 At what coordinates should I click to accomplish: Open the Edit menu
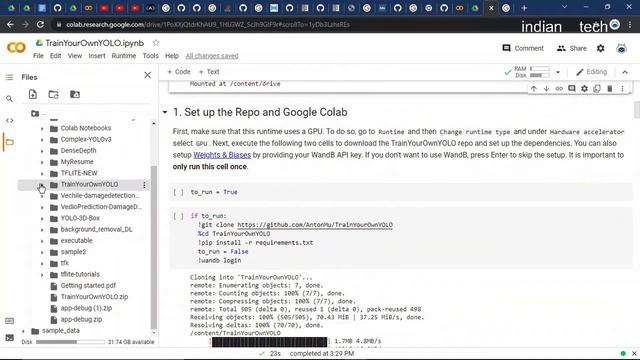tap(56, 56)
